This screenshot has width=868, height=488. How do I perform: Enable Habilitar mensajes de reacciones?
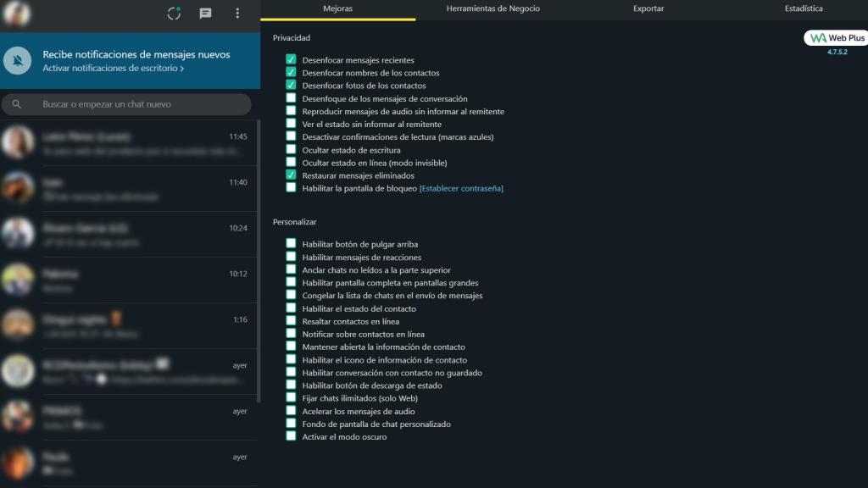coord(292,257)
